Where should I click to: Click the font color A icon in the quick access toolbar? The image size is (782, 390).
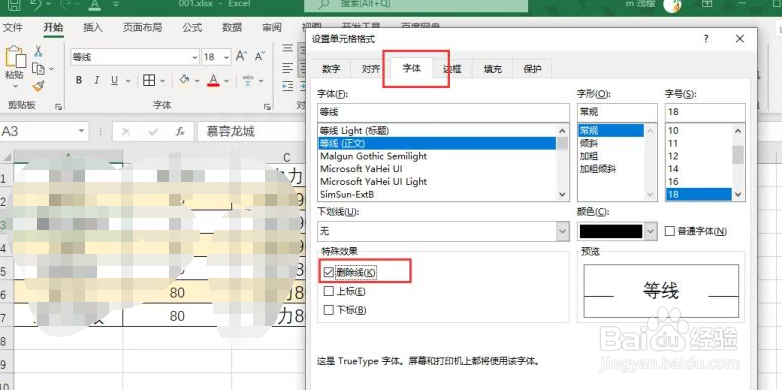(96, 4)
